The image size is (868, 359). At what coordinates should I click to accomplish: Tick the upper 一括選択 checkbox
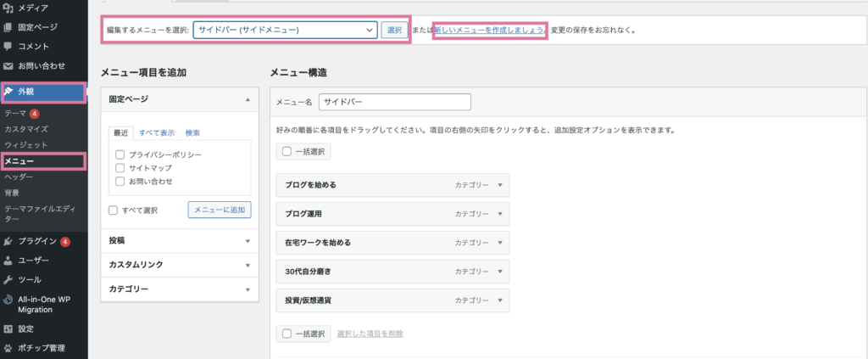287,151
